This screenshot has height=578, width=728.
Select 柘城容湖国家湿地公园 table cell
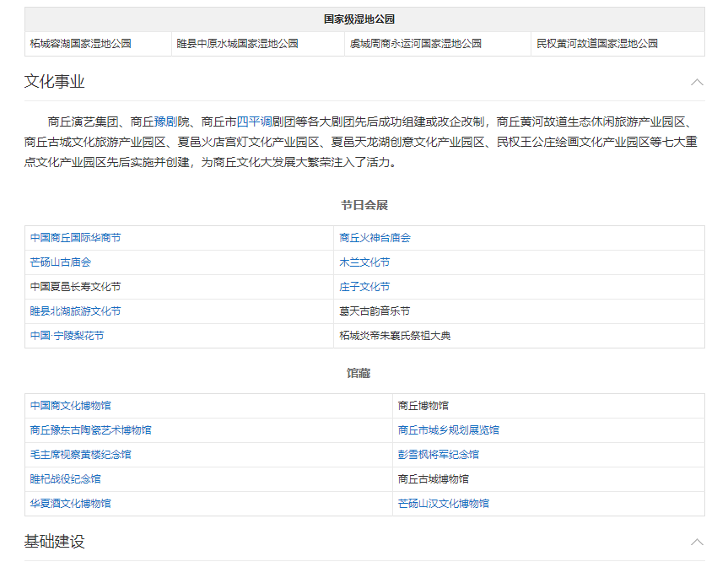(x=81, y=44)
